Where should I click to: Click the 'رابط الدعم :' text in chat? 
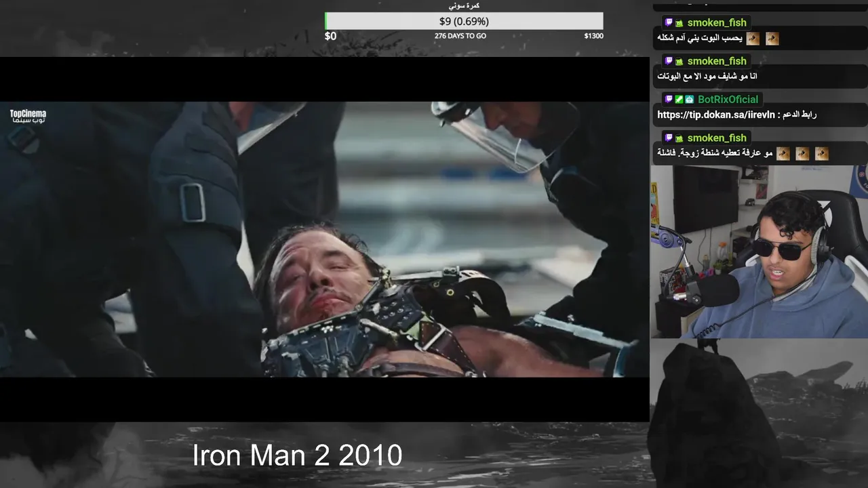797,115
